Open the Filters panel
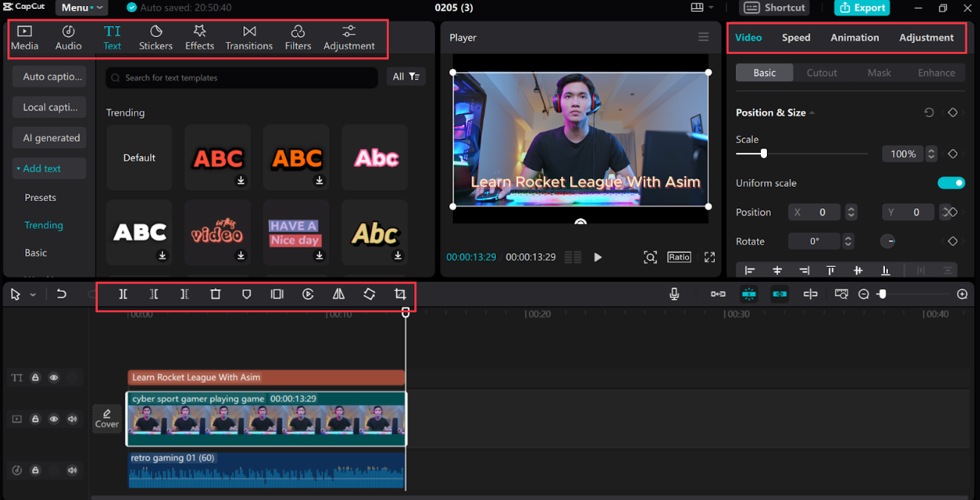 298,38
